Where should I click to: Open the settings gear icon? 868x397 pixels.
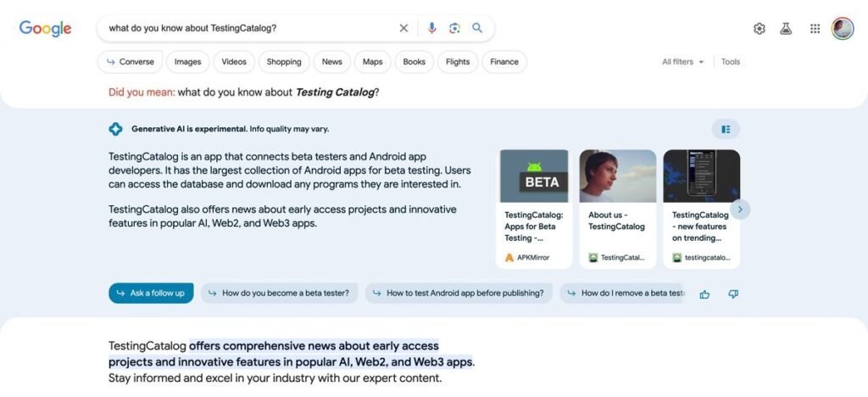click(x=759, y=29)
